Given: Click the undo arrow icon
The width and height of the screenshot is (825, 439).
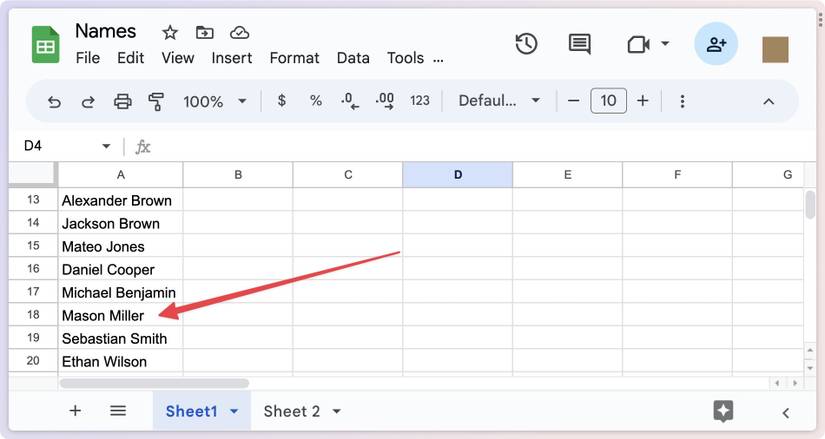Looking at the screenshot, I should 55,101.
